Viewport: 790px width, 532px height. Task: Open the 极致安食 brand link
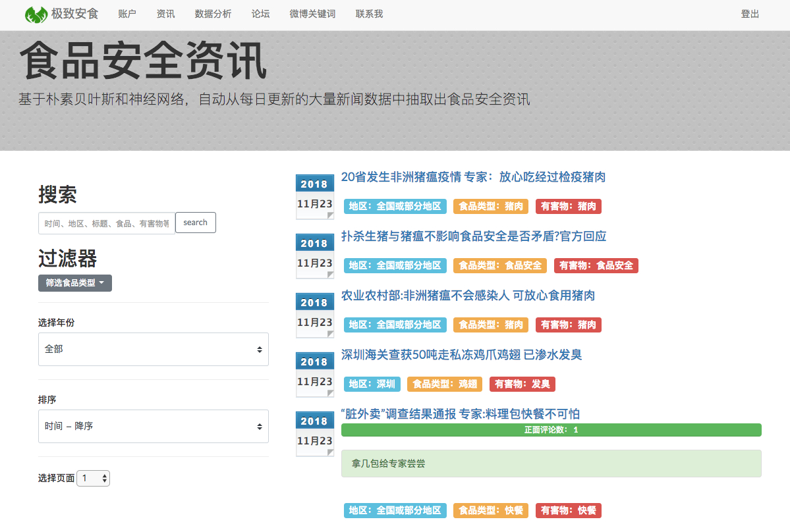[x=74, y=14]
